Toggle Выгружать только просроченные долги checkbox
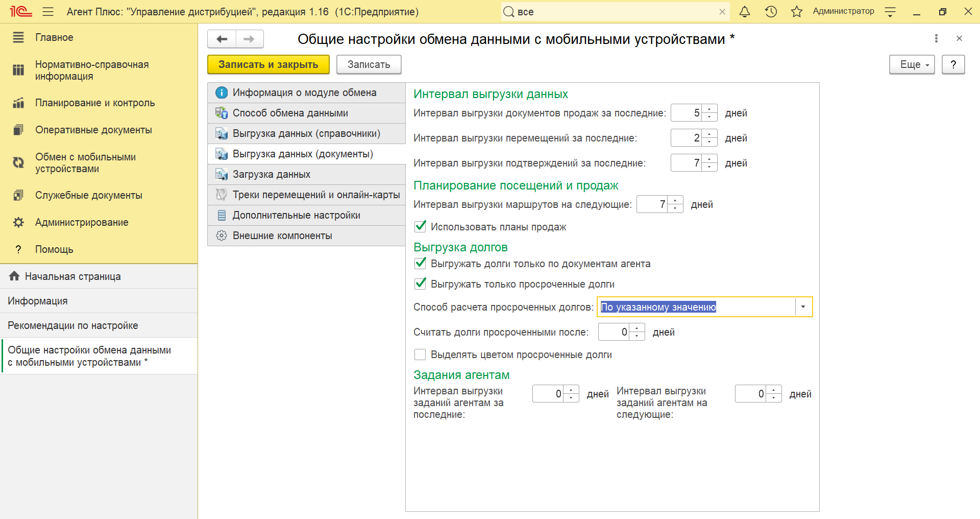The image size is (980, 519). pyautogui.click(x=420, y=284)
